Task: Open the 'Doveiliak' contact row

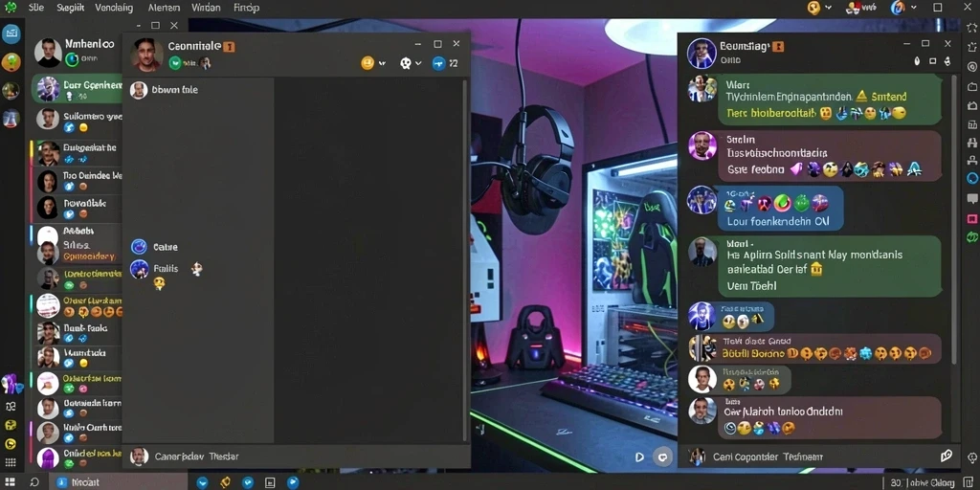Action: click(x=77, y=208)
